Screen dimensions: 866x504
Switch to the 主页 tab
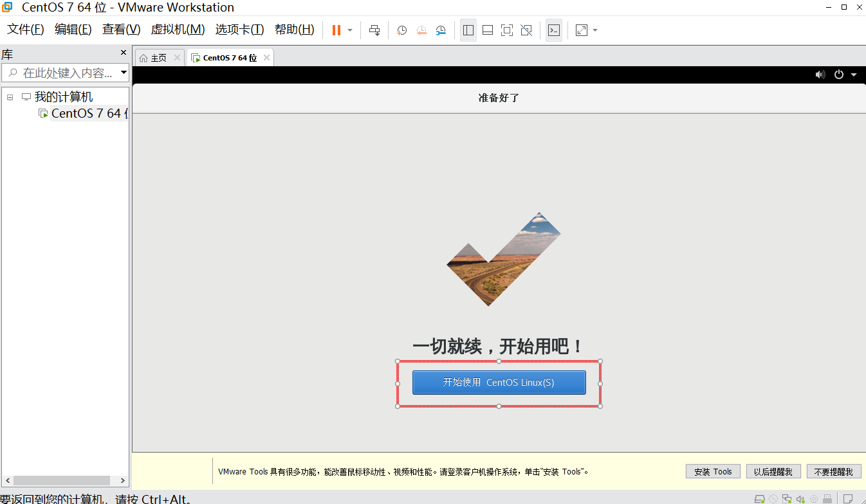[160, 57]
